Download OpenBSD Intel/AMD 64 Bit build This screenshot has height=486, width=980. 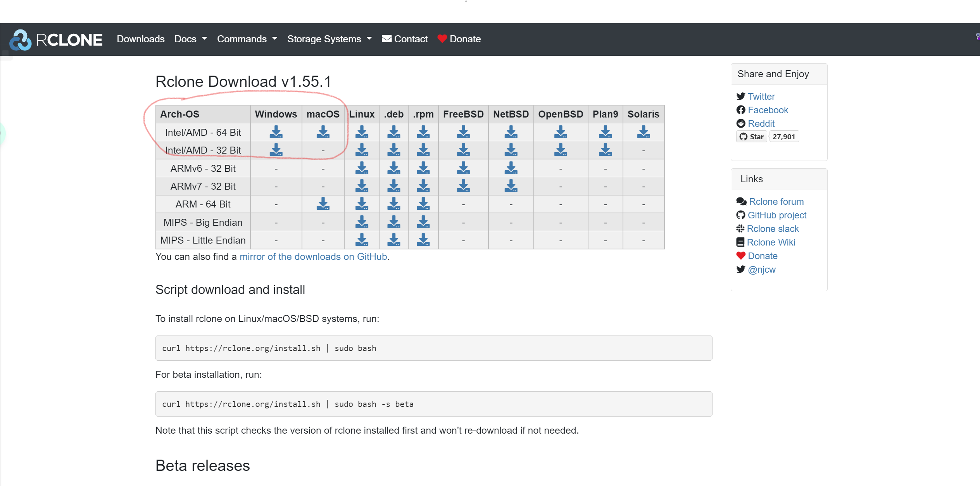coord(561,132)
